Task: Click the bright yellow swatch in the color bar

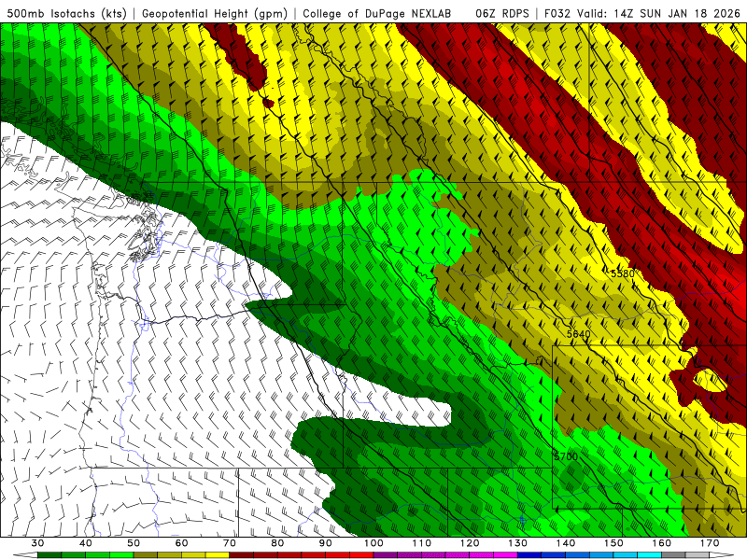Action: pyautogui.click(x=218, y=554)
